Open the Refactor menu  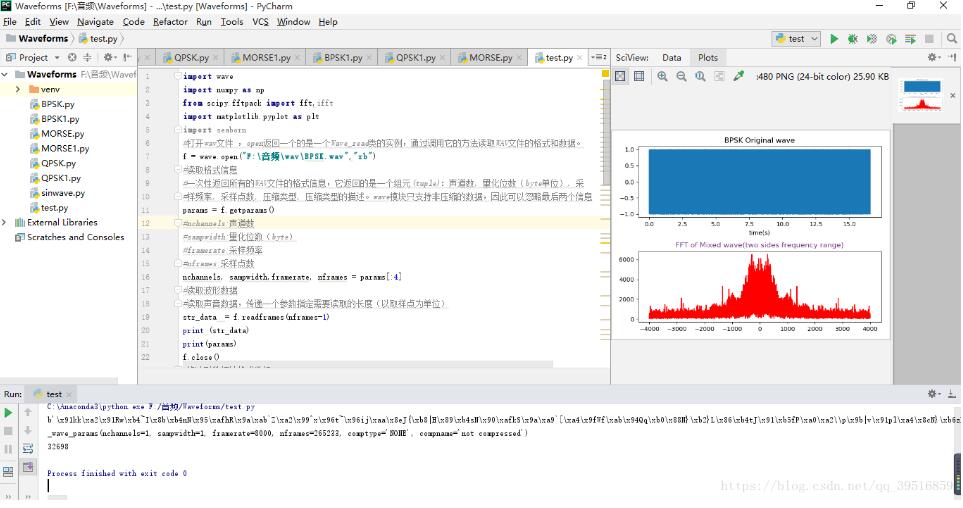point(170,21)
